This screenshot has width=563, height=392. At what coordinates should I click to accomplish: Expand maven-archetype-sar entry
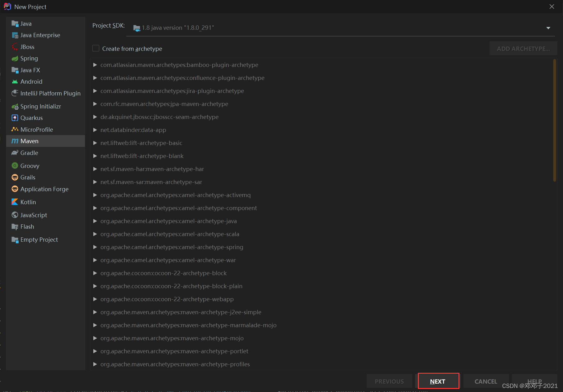[95, 182]
